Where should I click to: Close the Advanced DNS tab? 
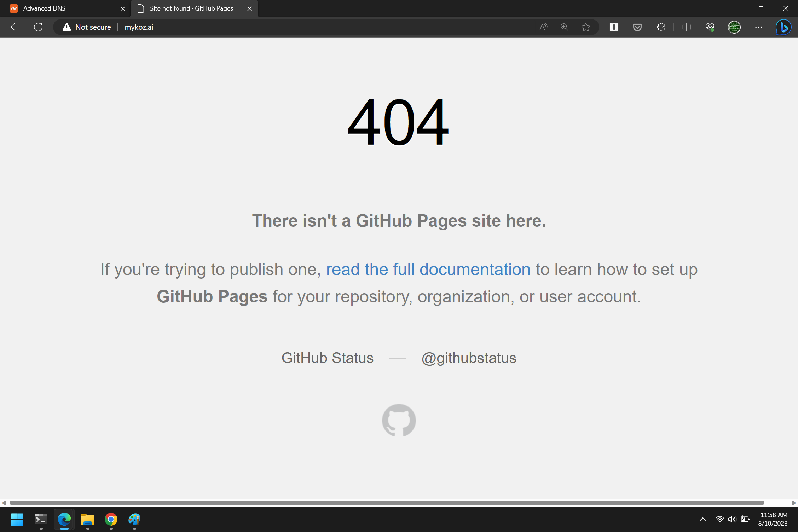click(123, 8)
